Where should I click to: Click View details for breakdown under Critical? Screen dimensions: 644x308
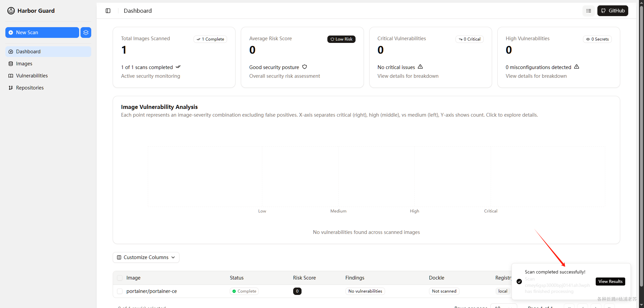click(408, 76)
